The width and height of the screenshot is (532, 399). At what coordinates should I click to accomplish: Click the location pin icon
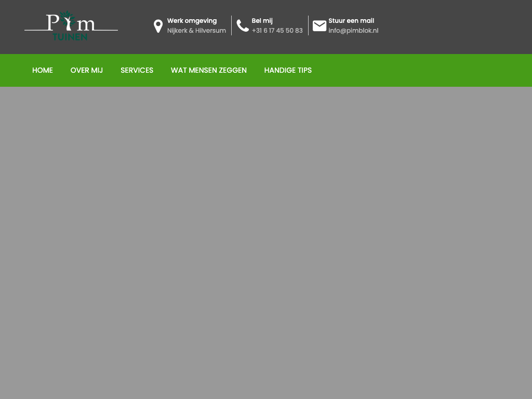(x=158, y=26)
